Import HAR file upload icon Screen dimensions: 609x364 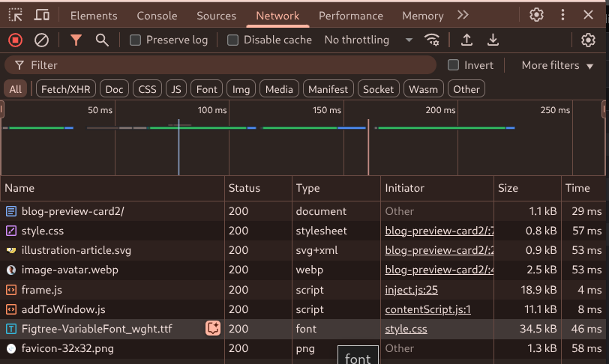466,40
